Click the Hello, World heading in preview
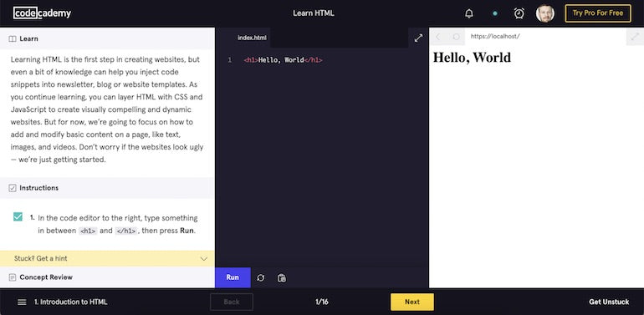644x315 pixels. 472,58
